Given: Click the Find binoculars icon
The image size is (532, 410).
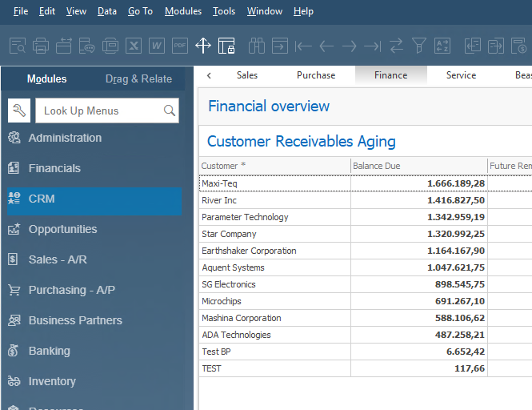Looking at the screenshot, I should click(x=257, y=46).
